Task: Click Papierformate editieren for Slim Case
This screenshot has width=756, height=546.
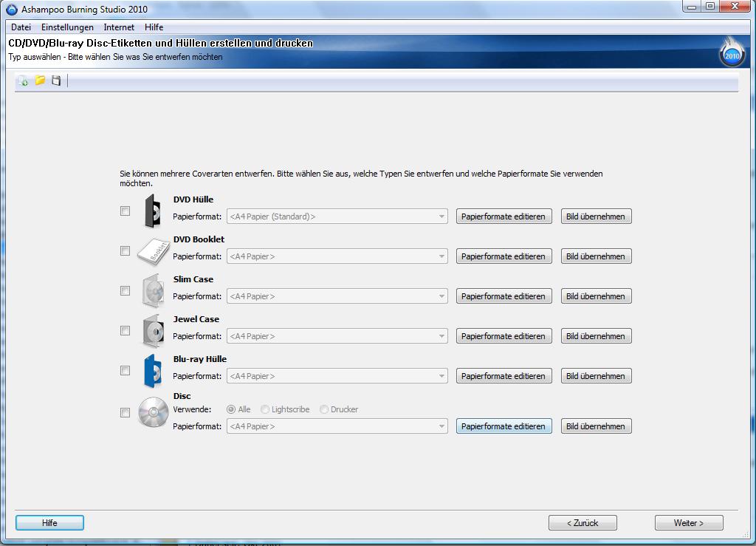Action: [504, 296]
